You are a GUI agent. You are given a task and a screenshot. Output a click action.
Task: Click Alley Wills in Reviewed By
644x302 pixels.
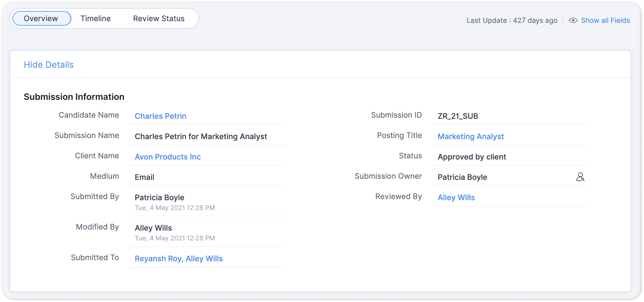(456, 197)
